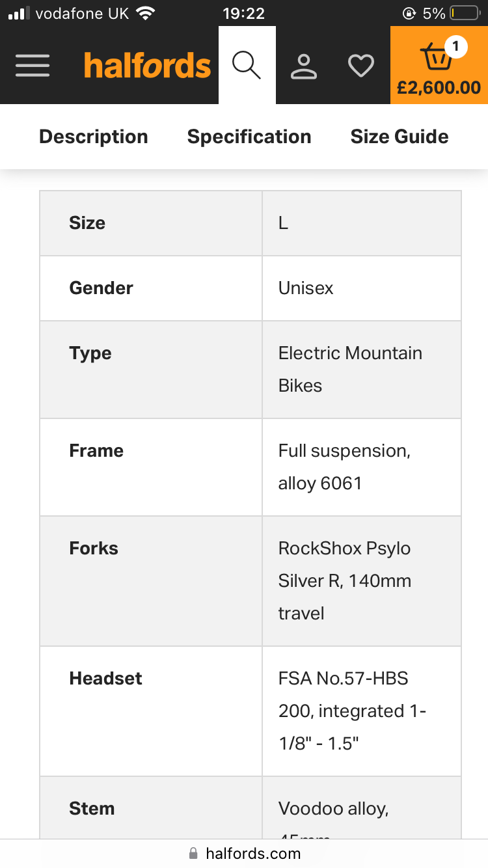Switch to the Description tab

[x=94, y=137]
